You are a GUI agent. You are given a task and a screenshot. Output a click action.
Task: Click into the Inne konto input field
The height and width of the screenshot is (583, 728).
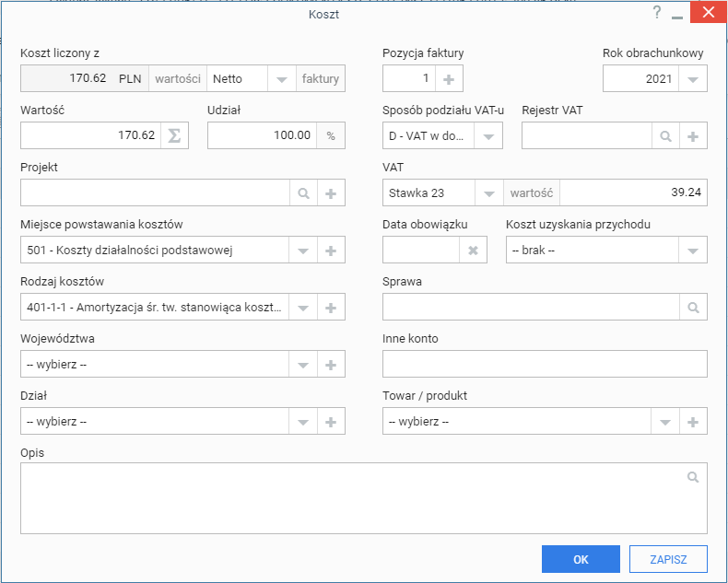(545, 364)
